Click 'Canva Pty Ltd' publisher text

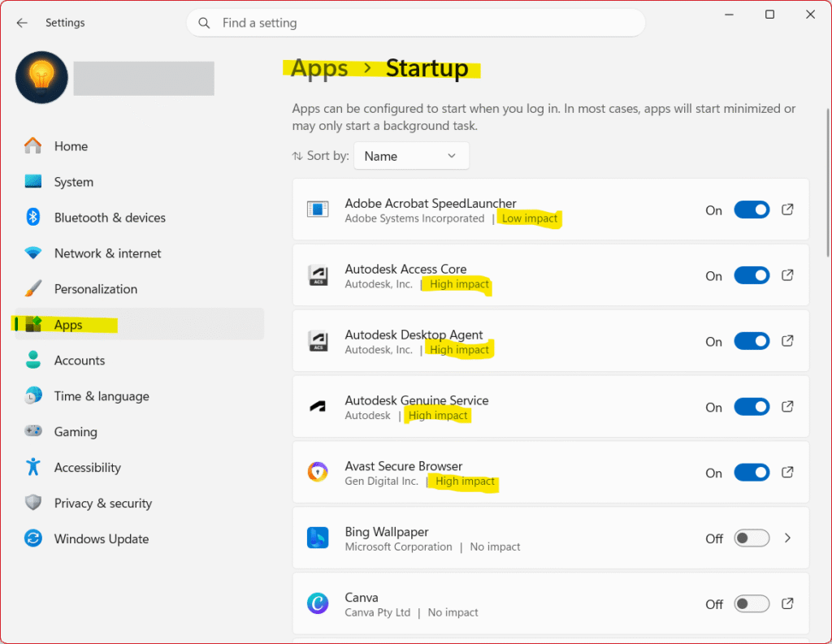pyautogui.click(x=377, y=612)
